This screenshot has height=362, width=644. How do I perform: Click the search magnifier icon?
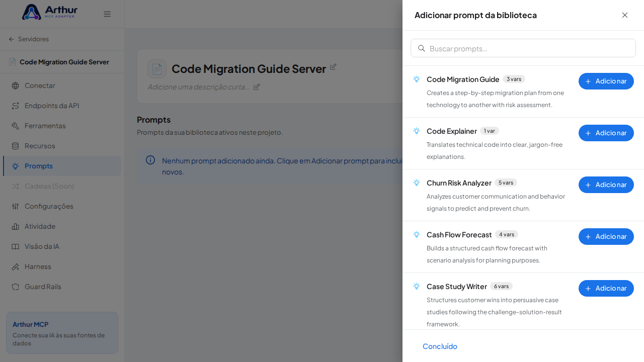click(x=422, y=48)
